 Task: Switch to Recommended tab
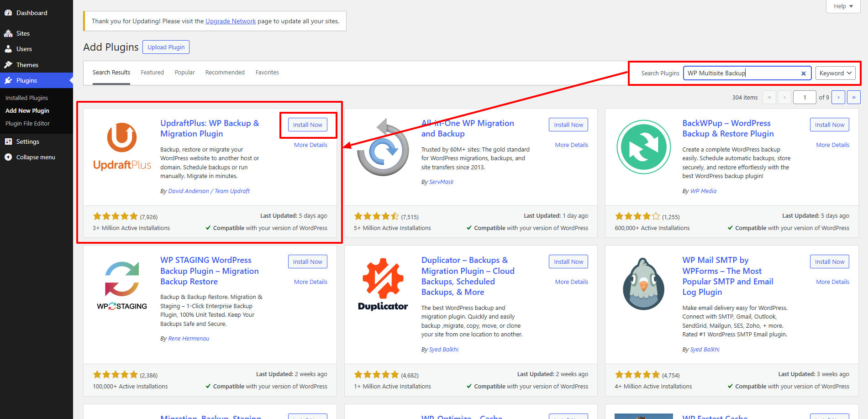point(225,73)
